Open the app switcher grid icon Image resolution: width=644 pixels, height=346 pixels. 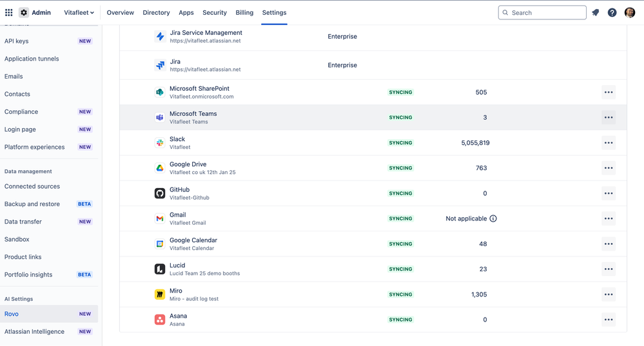(8, 12)
